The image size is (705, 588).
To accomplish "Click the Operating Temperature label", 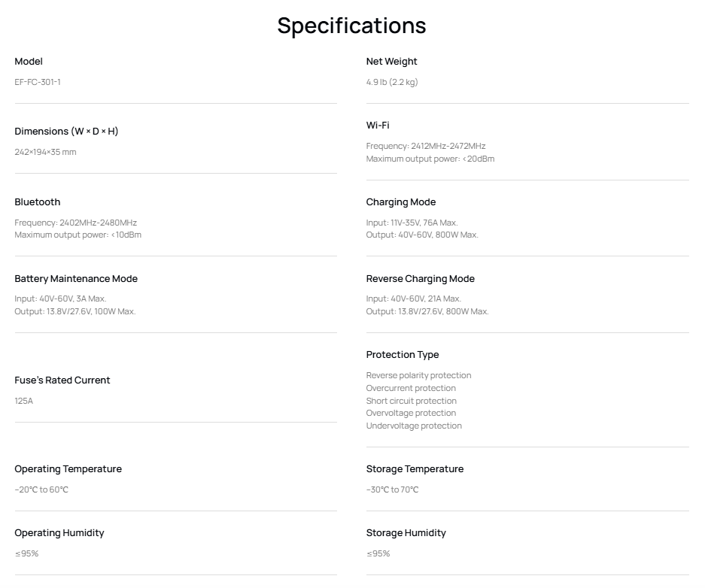I will pos(68,469).
